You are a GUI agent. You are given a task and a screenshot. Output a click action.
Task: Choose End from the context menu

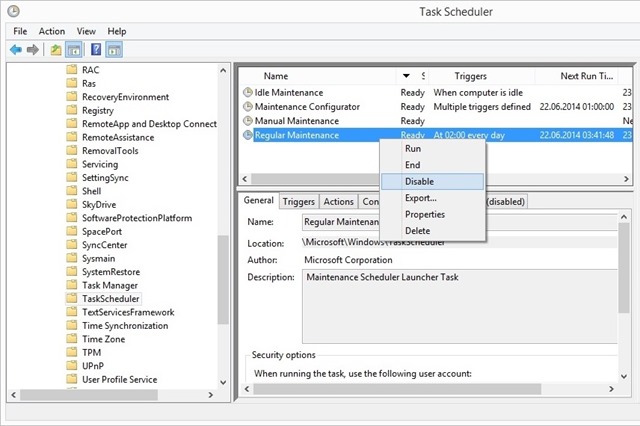coord(433,165)
